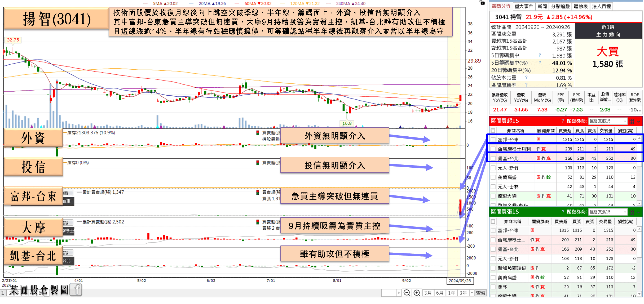Image resolution: width=644 pixels, height=304 pixels.
Task: Click 買賣超 legend icon in 大摩 panel
Action: (258, 222)
